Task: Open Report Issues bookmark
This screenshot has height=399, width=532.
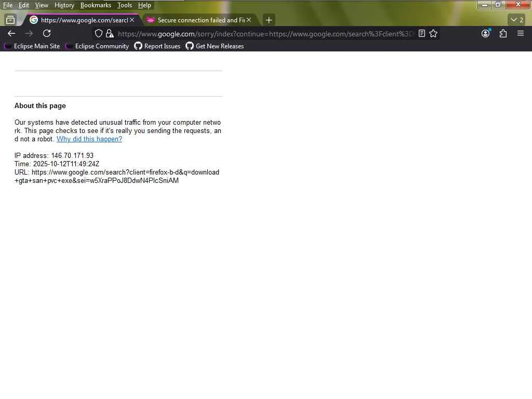Action: [x=157, y=46]
